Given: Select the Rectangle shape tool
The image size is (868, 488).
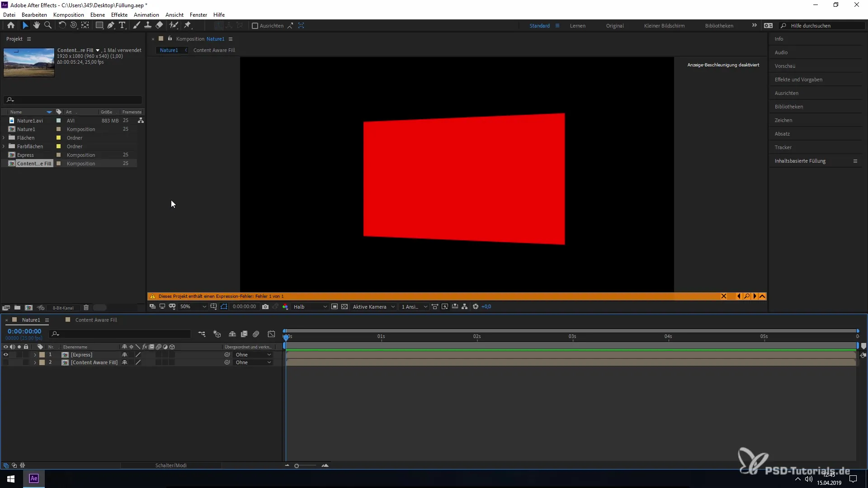Looking at the screenshot, I should pos(99,25).
